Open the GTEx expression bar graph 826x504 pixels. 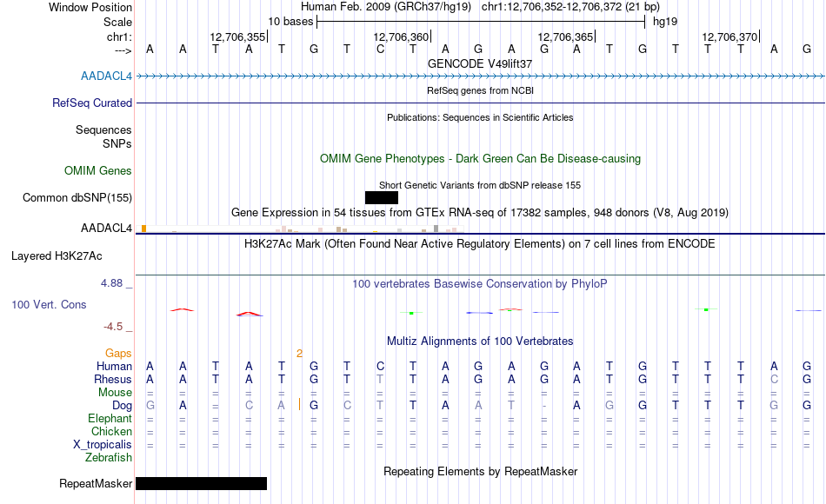coord(300,229)
